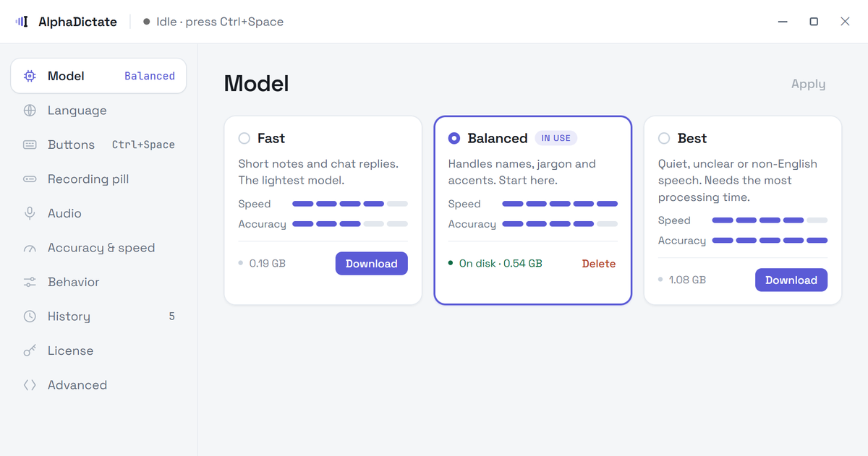868x456 pixels.
Task: Open the Advanced section
Action: tap(98, 385)
